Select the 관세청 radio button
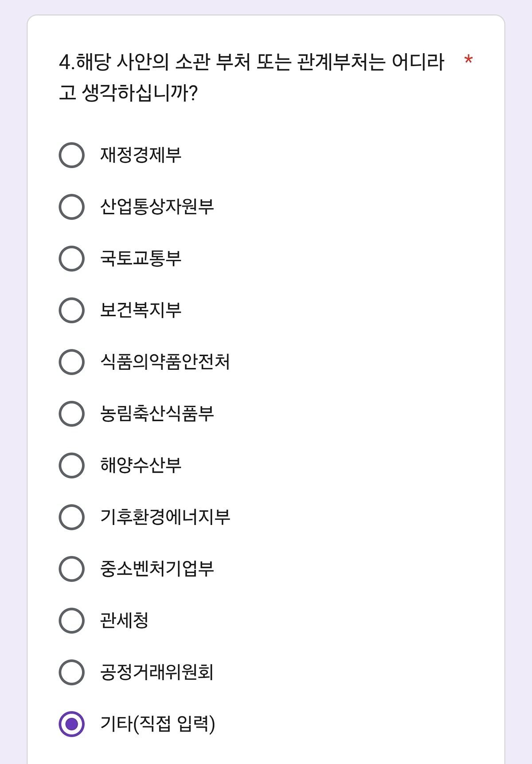The image size is (532, 764). coord(71,620)
